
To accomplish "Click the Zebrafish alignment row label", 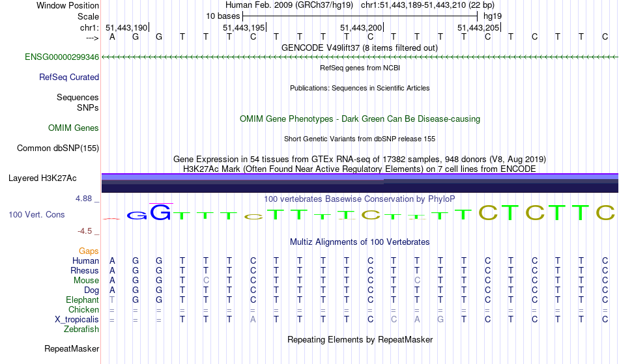I will (81, 329).
